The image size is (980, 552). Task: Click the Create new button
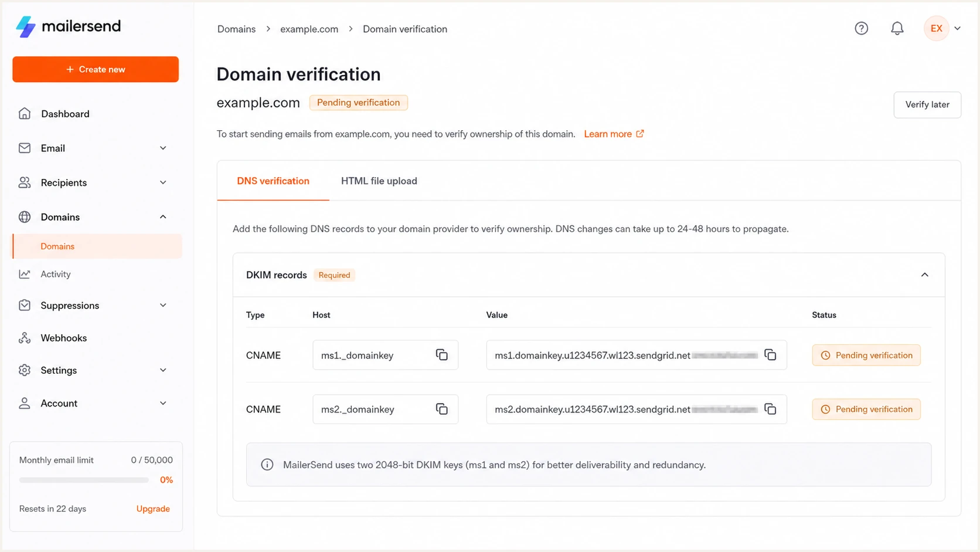(x=96, y=69)
